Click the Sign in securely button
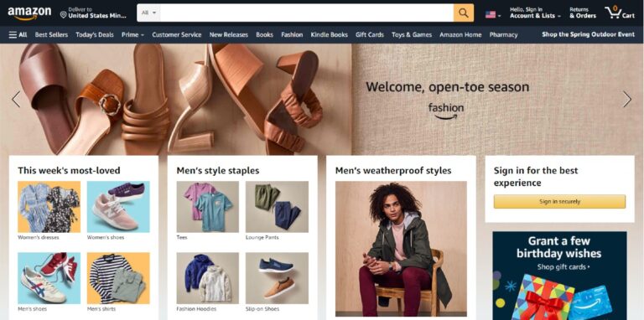Screen dimensions: 644x320 point(559,201)
